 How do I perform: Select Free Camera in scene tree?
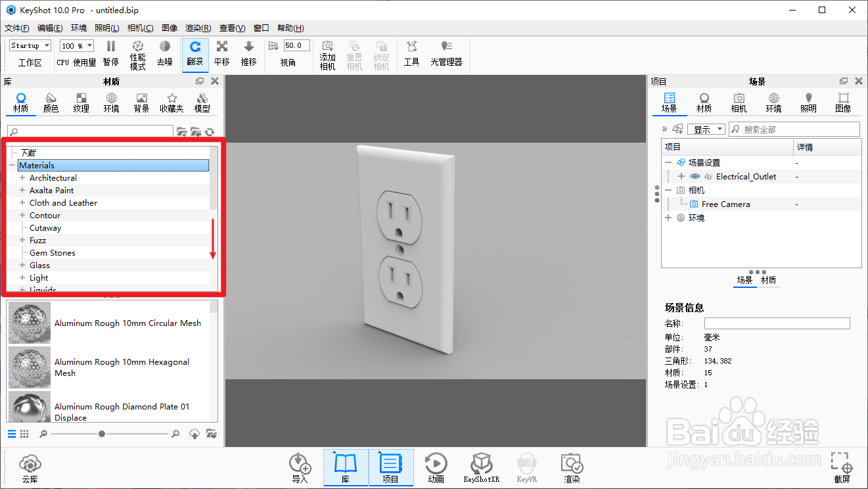725,204
